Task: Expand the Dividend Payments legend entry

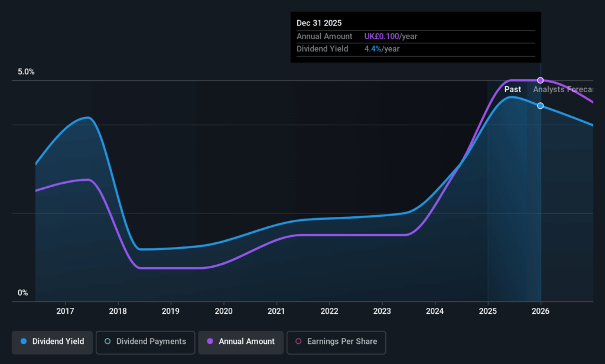Action: coord(145,342)
